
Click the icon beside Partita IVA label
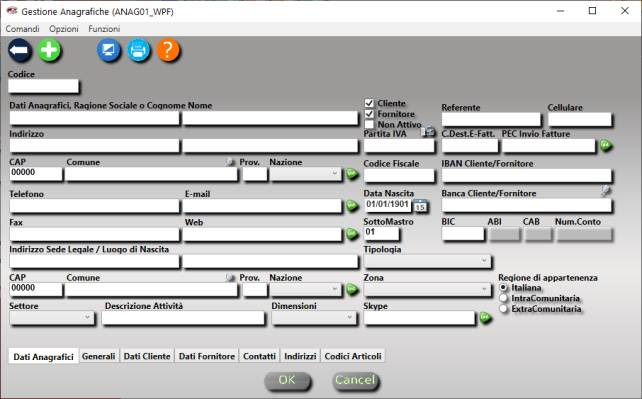(x=428, y=131)
